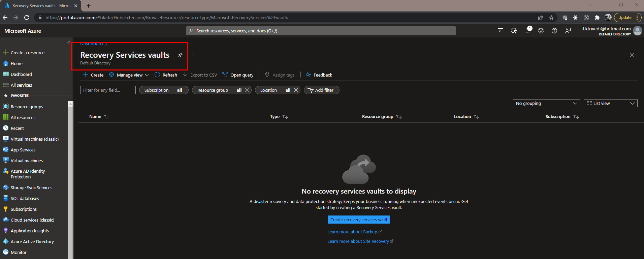The height and width of the screenshot is (259, 644).
Task: Open Subscriptions in sidebar
Action: (24, 209)
